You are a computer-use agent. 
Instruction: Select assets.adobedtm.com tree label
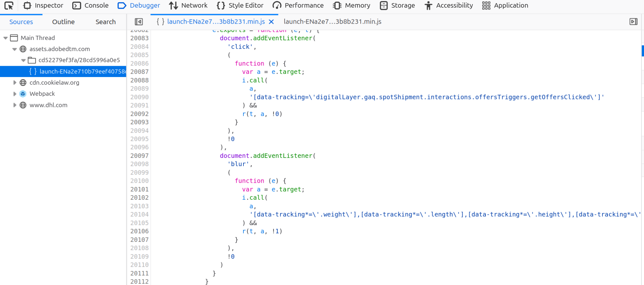pos(60,49)
